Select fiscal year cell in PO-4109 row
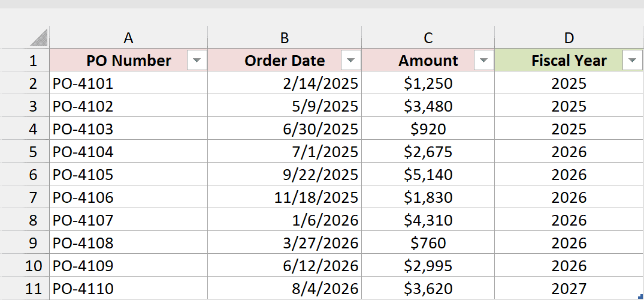This screenshot has height=300, width=644. (569, 266)
